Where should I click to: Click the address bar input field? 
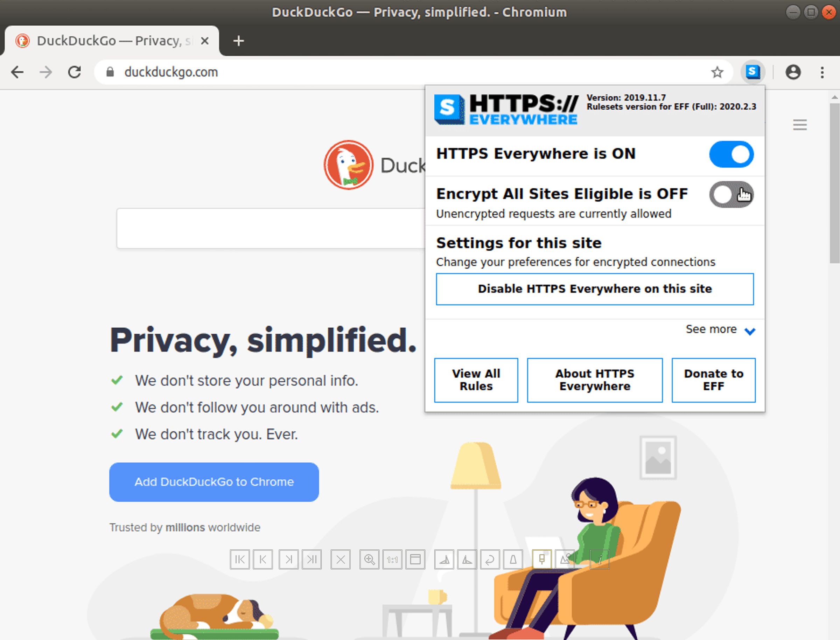pos(403,72)
